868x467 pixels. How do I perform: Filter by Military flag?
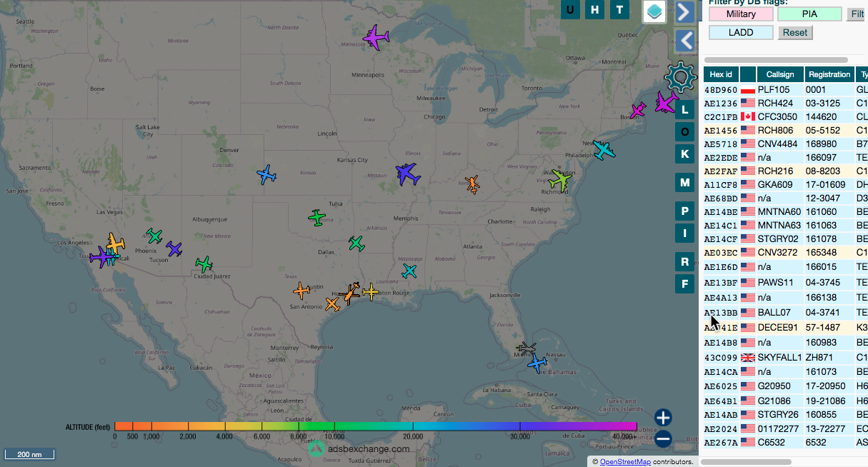pyautogui.click(x=741, y=14)
